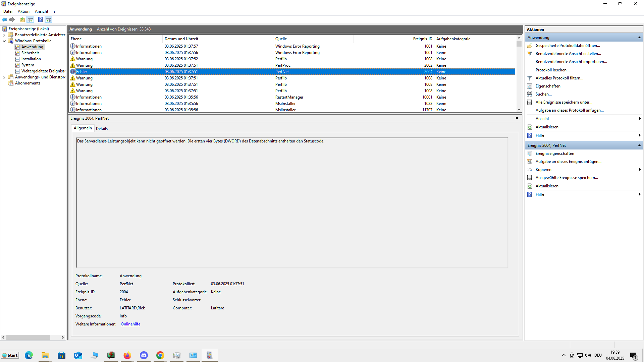Click the up one level folder icon
The image size is (644, 362).
coord(22,19)
